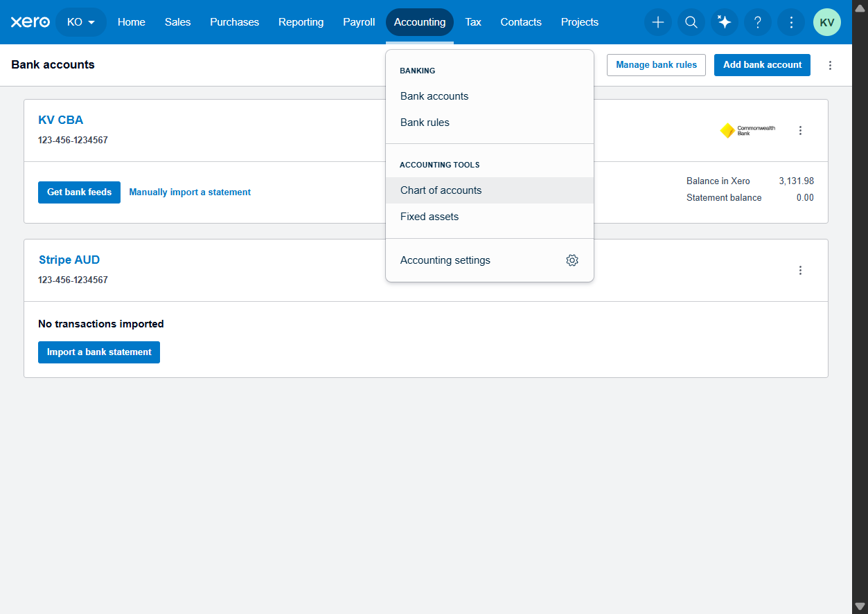Screen dimensions: 868x614
Task: Open the Projects menu
Action: (x=580, y=22)
